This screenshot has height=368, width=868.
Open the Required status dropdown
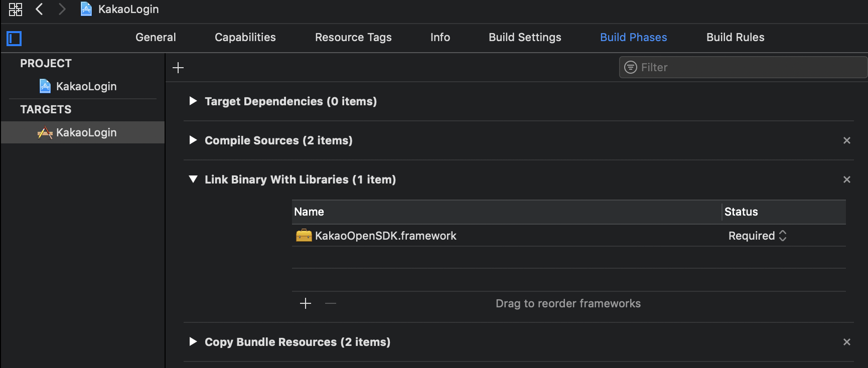(x=758, y=236)
